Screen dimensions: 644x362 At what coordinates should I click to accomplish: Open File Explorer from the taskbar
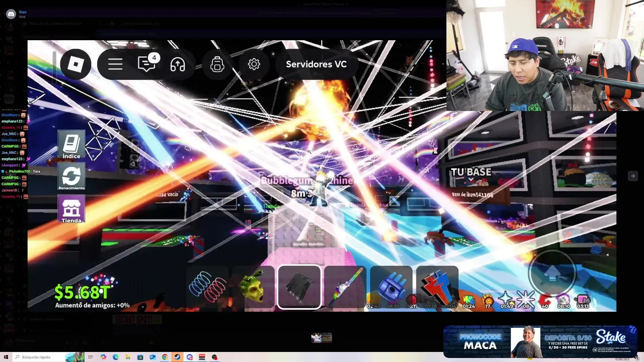tap(128, 357)
